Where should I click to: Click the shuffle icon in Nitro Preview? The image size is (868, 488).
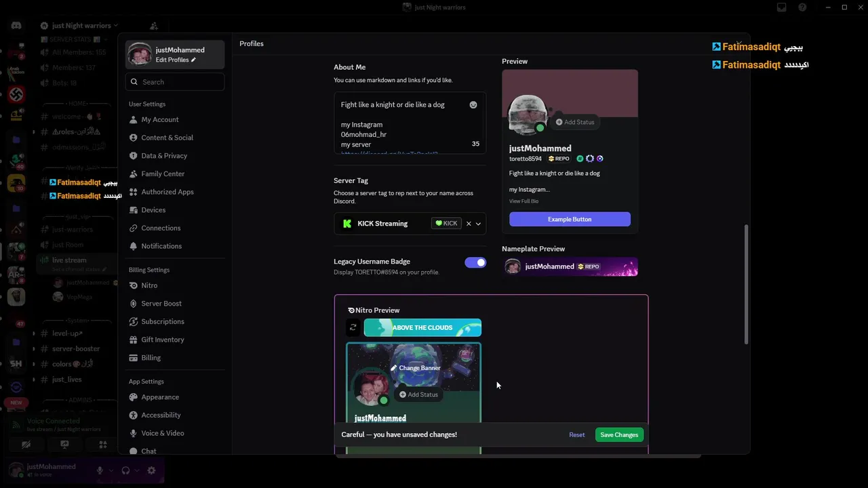(x=353, y=327)
